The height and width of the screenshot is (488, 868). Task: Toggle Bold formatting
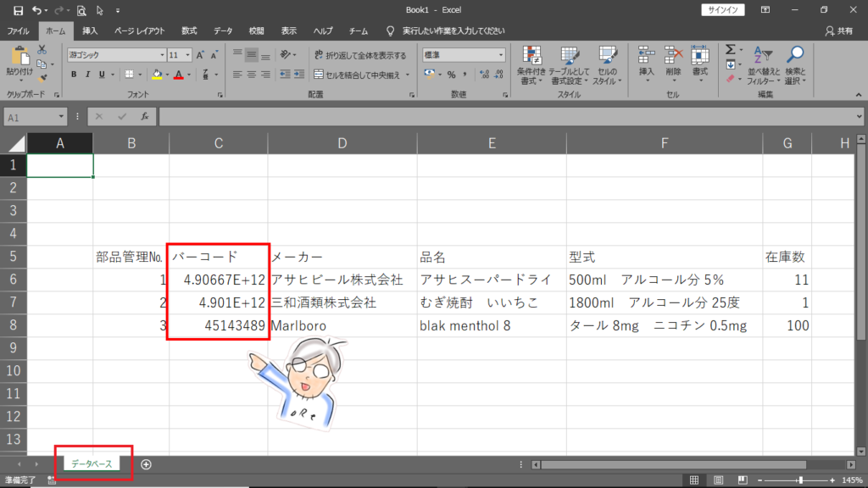pos(74,75)
